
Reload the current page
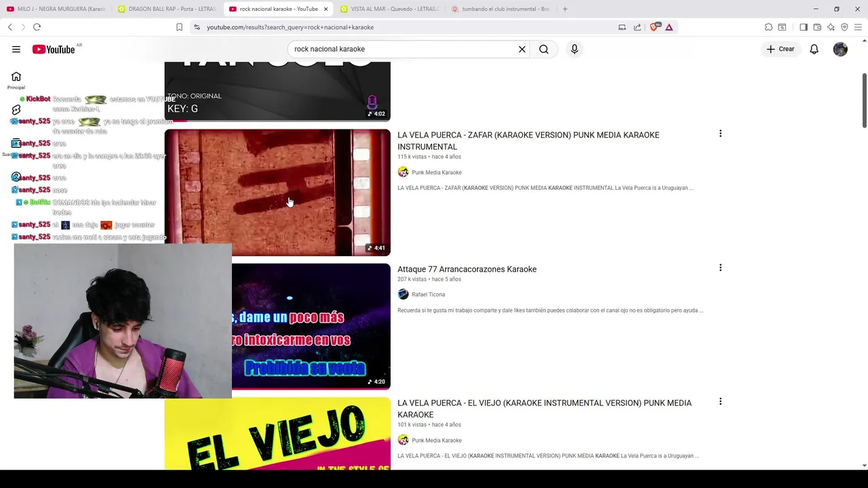coord(37,27)
